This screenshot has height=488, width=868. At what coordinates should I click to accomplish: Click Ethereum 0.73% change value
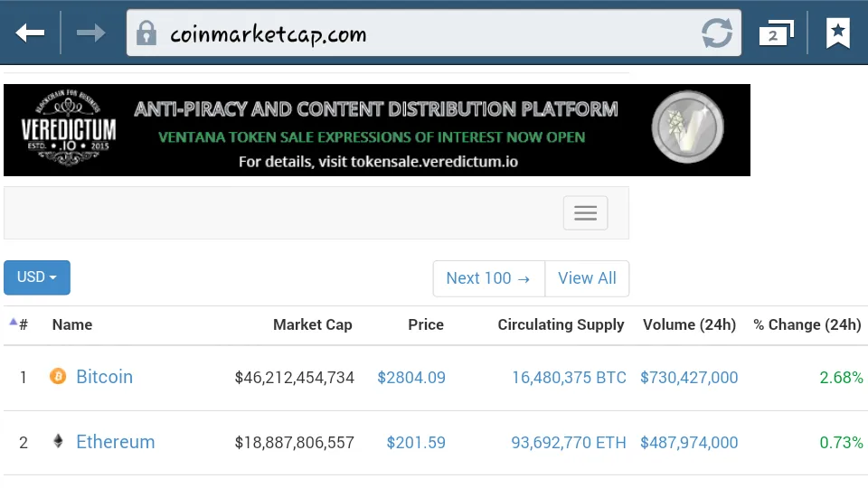842,443
